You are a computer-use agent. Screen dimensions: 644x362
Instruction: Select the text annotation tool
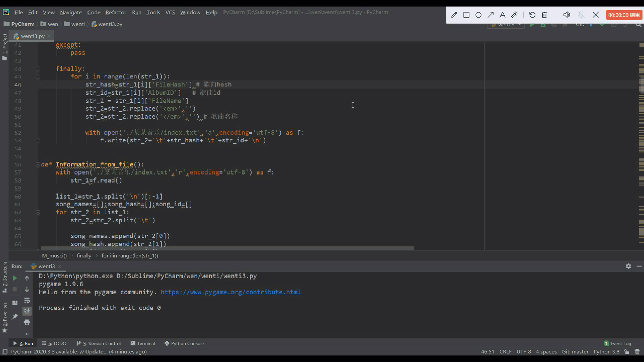pyautogui.click(x=502, y=15)
